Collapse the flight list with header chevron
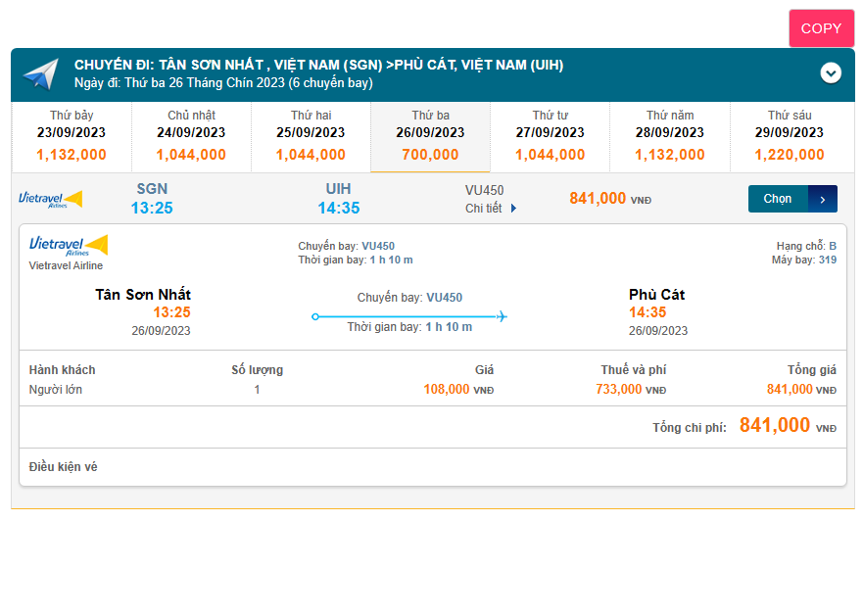 click(831, 72)
